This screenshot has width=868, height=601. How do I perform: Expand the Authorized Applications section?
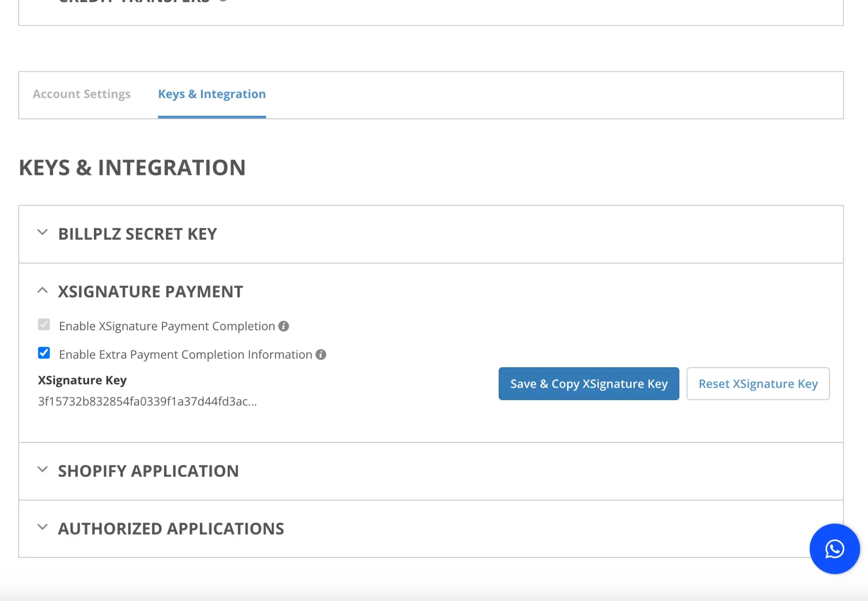[x=430, y=529]
